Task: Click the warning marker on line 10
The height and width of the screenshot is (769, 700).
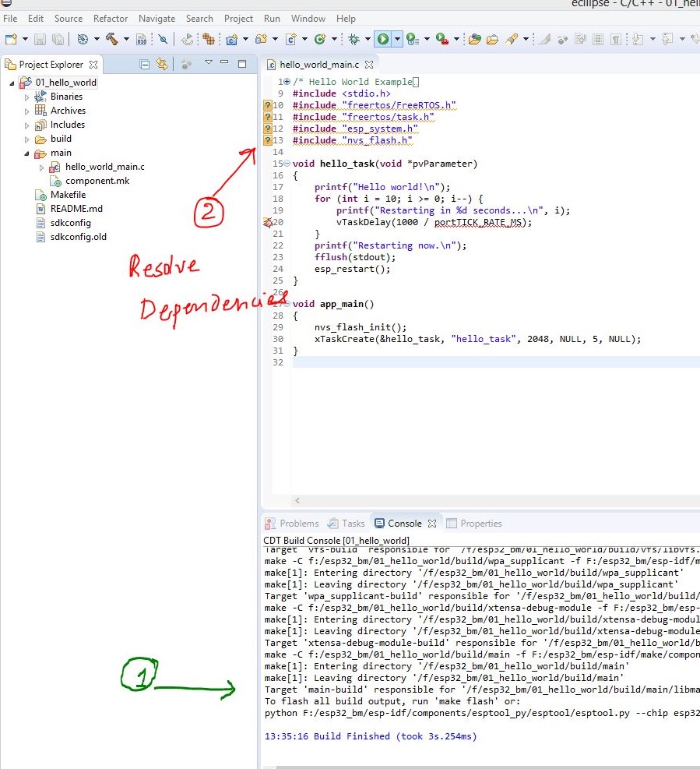Action: (x=268, y=105)
